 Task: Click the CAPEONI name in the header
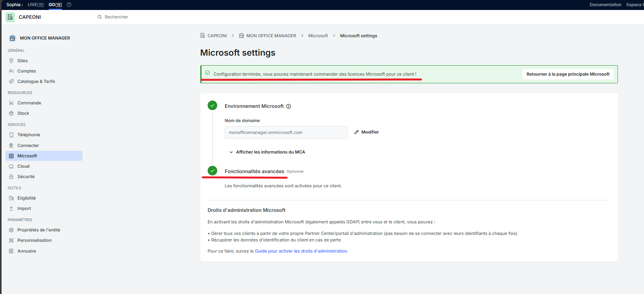click(x=30, y=17)
